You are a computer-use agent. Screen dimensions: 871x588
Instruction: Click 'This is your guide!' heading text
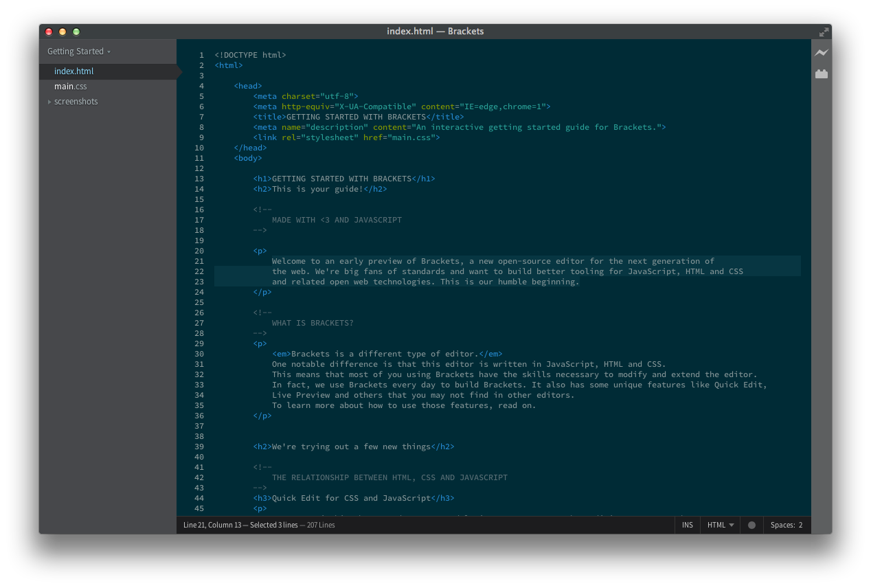point(317,189)
